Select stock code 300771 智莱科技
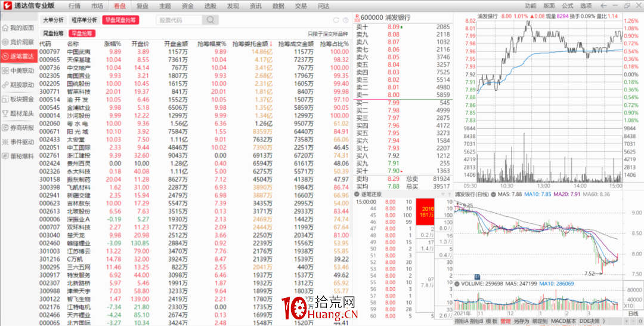Image resolution: width=644 pixels, height=326 pixels. click(x=194, y=92)
